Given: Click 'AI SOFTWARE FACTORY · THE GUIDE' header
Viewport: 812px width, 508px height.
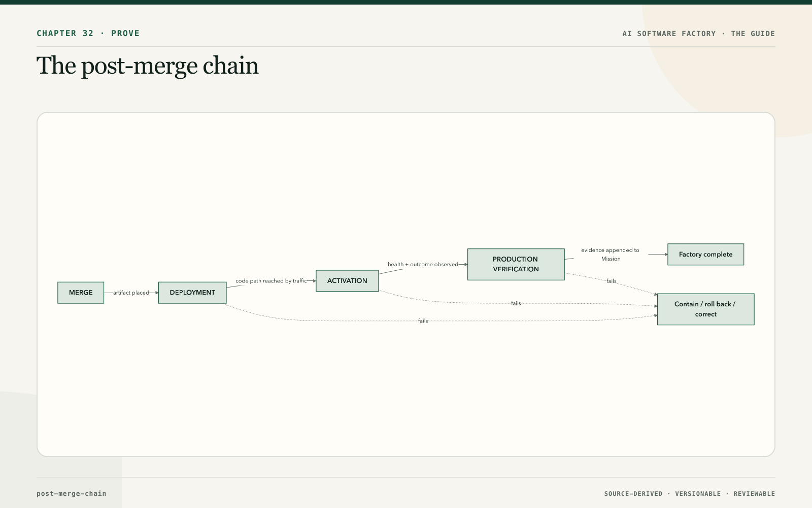Looking at the screenshot, I should coord(699,34).
